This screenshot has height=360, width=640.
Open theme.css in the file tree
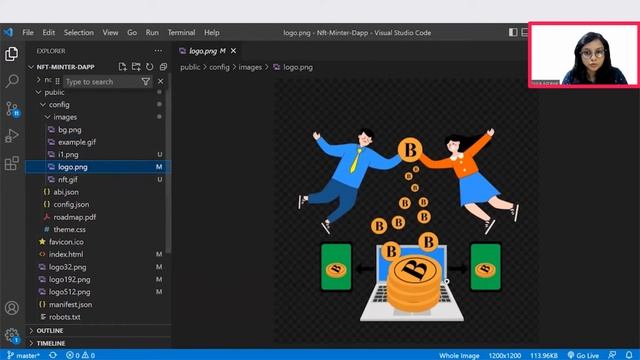click(69, 229)
